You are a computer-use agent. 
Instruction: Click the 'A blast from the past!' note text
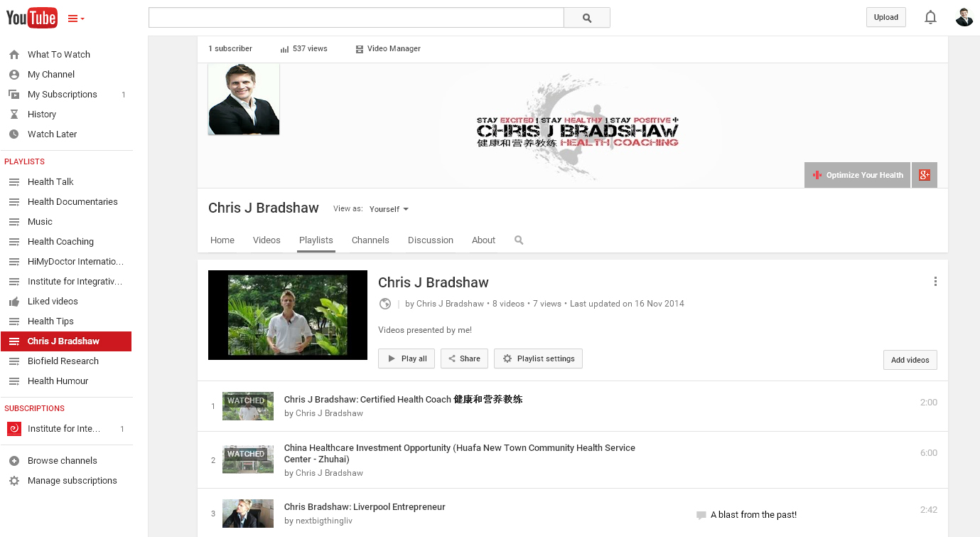753,515
